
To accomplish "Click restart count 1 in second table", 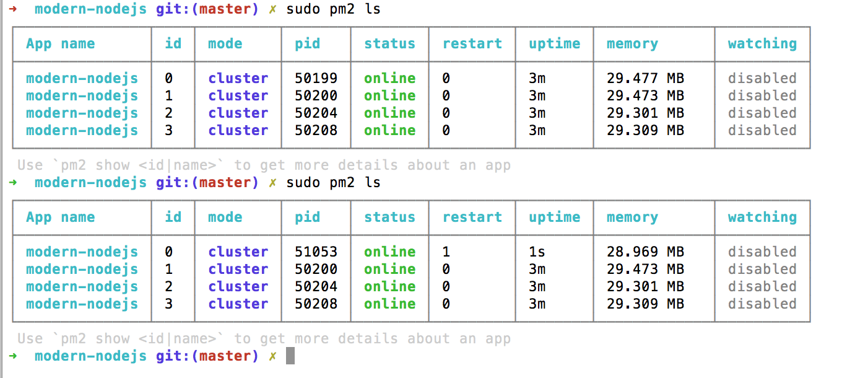I will point(446,252).
